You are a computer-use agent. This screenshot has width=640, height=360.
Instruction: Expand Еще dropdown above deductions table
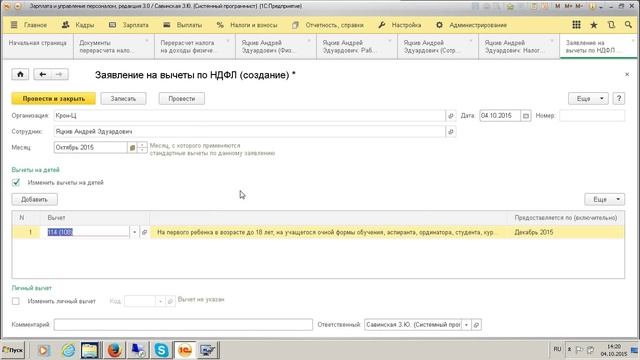point(604,199)
